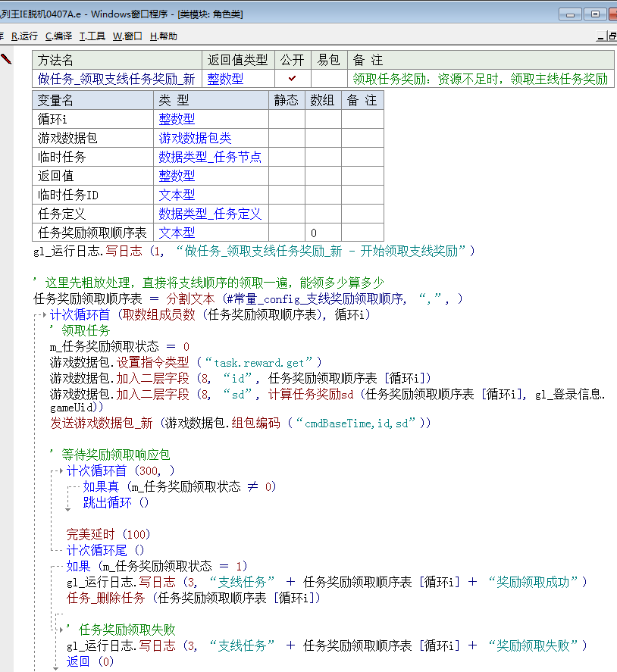
Task: Restore the inner module window (MDI restore button)
Action: point(611,36)
